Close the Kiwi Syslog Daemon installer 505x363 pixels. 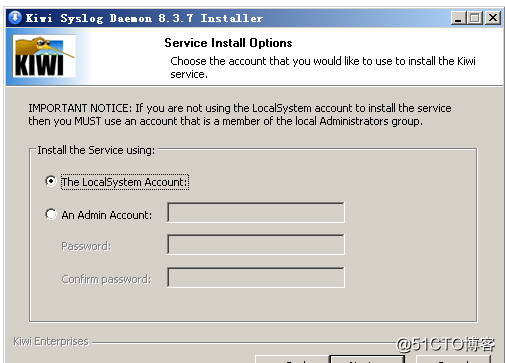click(x=493, y=18)
